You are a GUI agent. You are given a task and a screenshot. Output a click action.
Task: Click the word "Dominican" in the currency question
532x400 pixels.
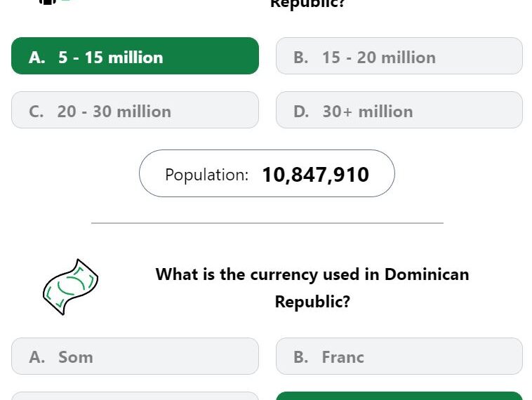(427, 274)
